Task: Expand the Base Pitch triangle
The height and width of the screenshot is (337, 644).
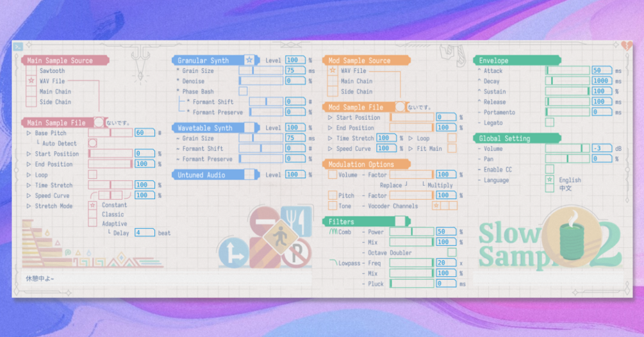Action: 29,133
